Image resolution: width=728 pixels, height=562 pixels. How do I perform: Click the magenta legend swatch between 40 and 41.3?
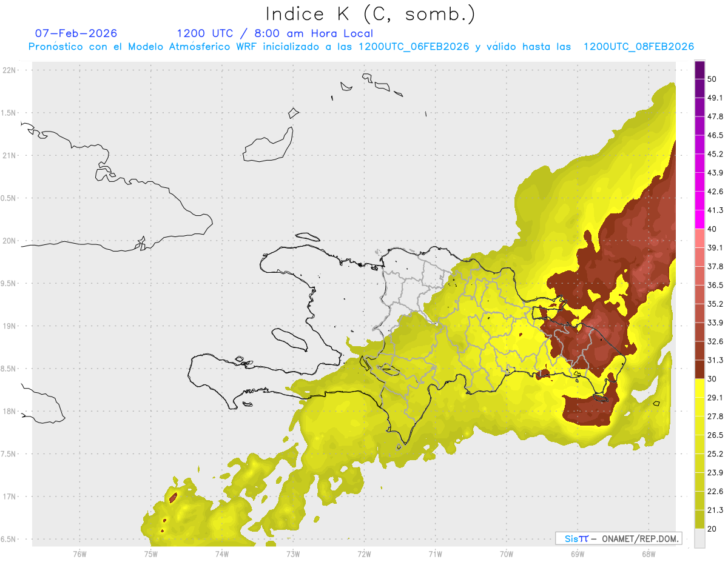coord(699,219)
